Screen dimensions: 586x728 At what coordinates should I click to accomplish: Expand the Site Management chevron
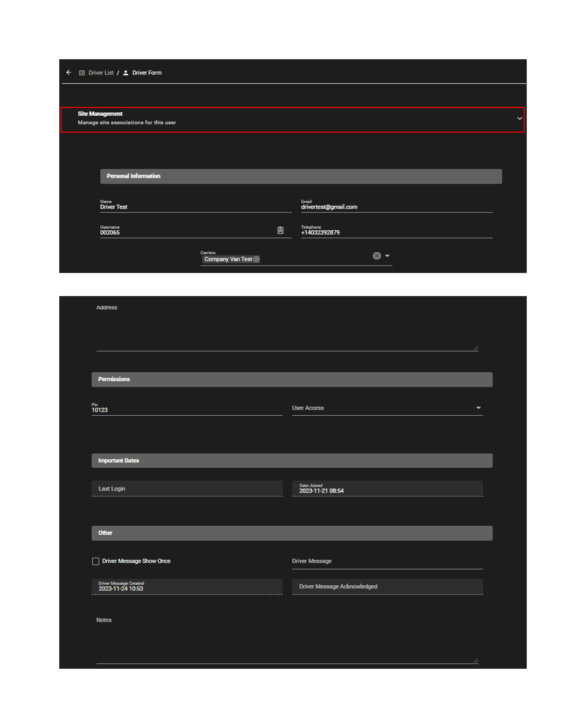coord(520,118)
